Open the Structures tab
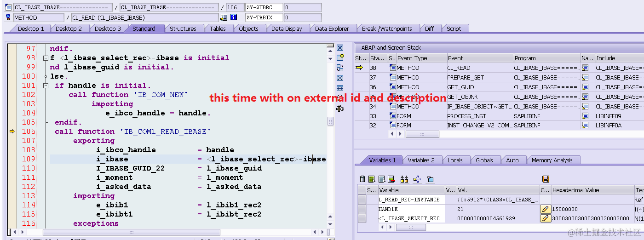 point(183,29)
